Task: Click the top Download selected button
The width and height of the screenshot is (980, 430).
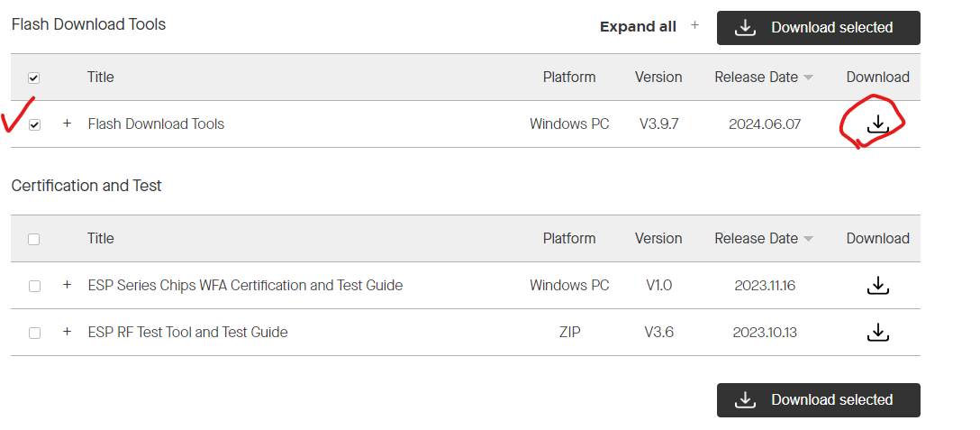Action: (x=818, y=28)
